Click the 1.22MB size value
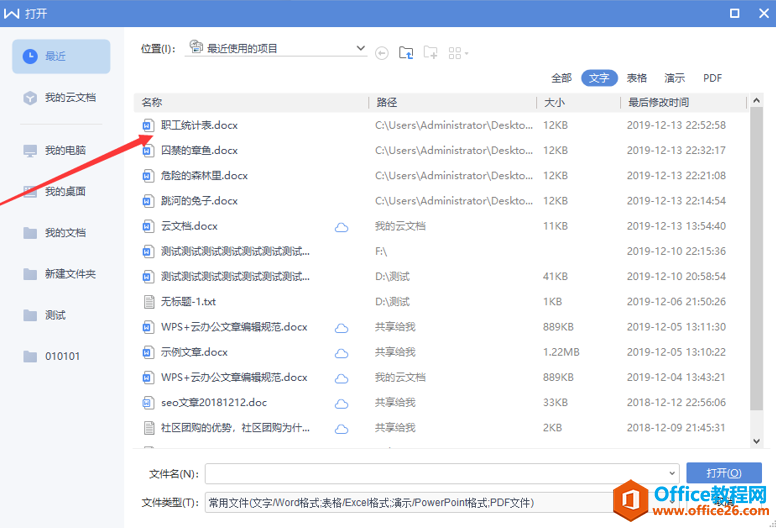The height and width of the screenshot is (528, 776). click(x=561, y=352)
